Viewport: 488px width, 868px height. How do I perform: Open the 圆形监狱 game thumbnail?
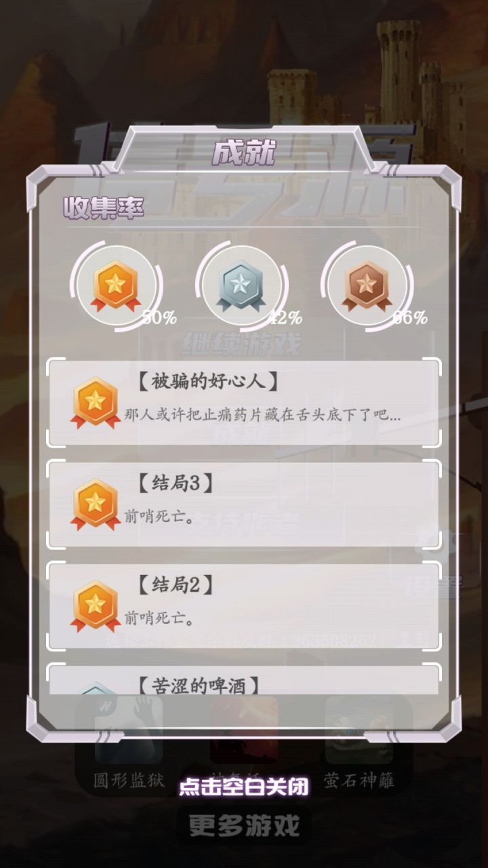[x=129, y=730]
